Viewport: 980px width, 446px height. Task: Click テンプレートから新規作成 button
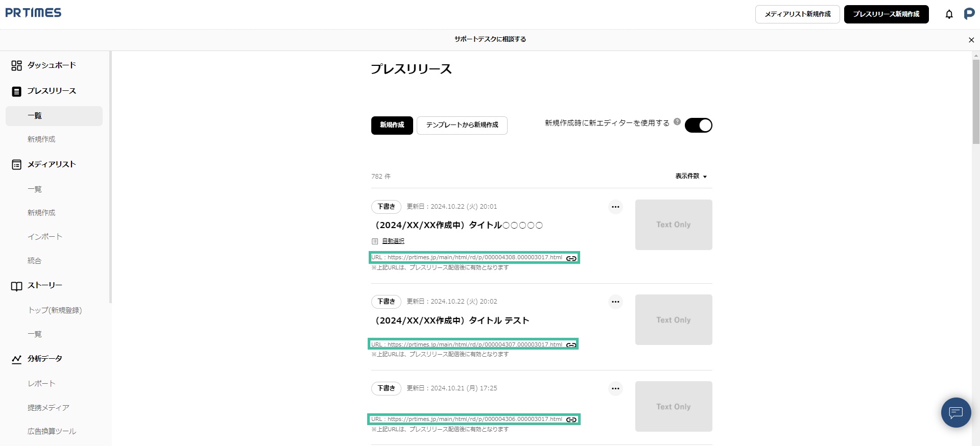coord(462,125)
